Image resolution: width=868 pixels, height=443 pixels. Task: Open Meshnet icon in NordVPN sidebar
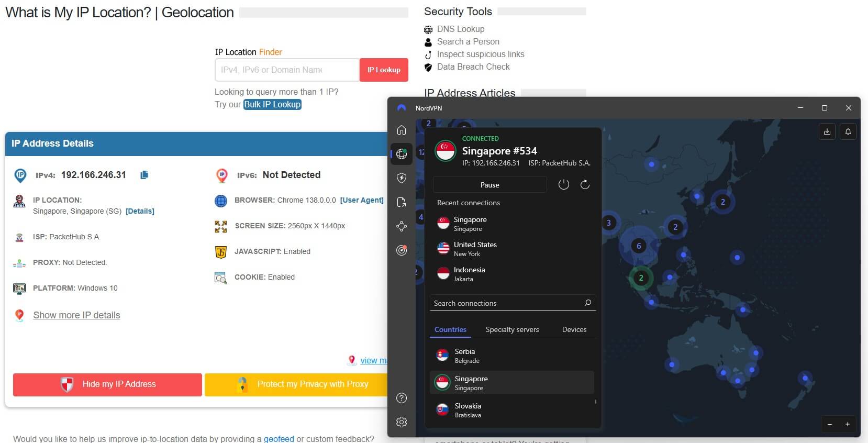(402, 226)
